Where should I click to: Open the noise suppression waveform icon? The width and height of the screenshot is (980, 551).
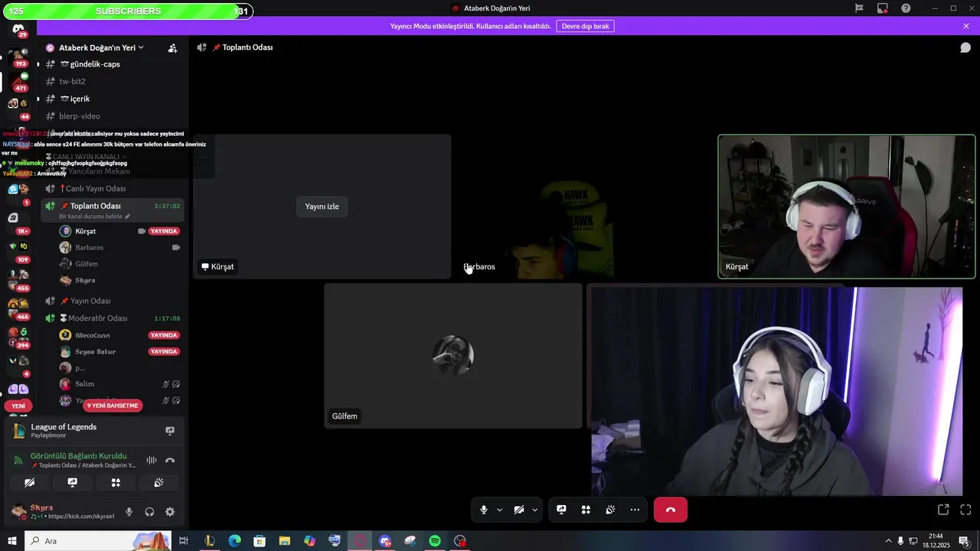[152, 460]
